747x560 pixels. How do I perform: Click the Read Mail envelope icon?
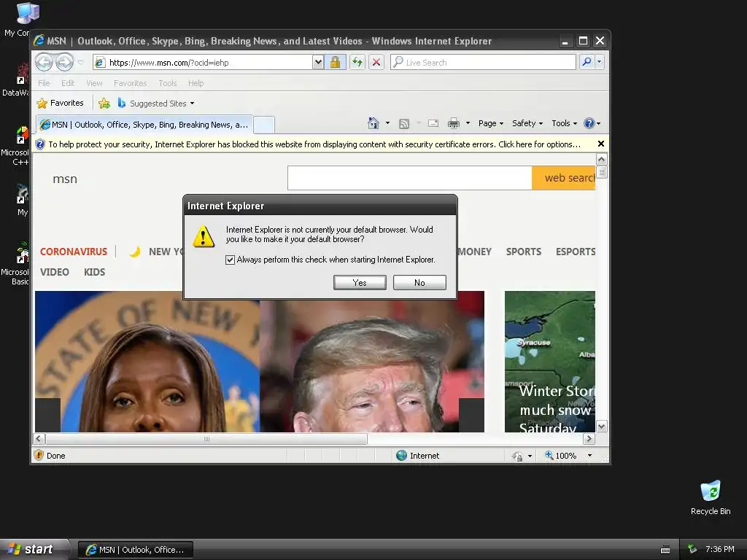(433, 123)
